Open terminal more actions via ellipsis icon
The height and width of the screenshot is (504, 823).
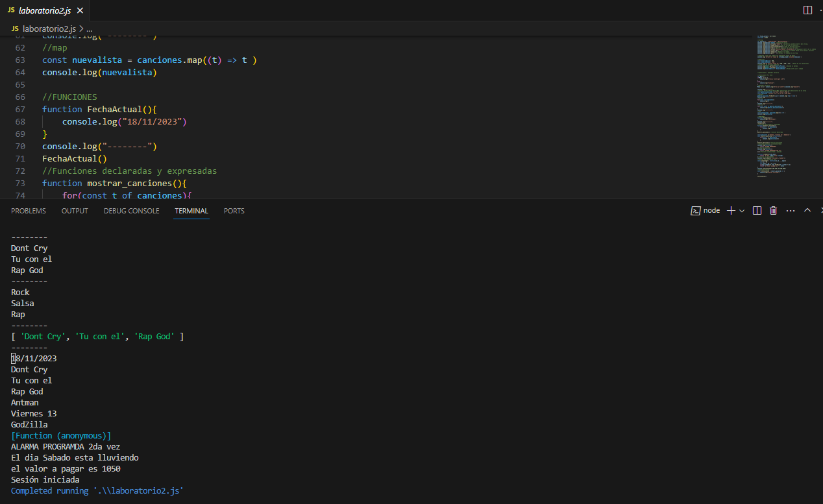coord(790,210)
